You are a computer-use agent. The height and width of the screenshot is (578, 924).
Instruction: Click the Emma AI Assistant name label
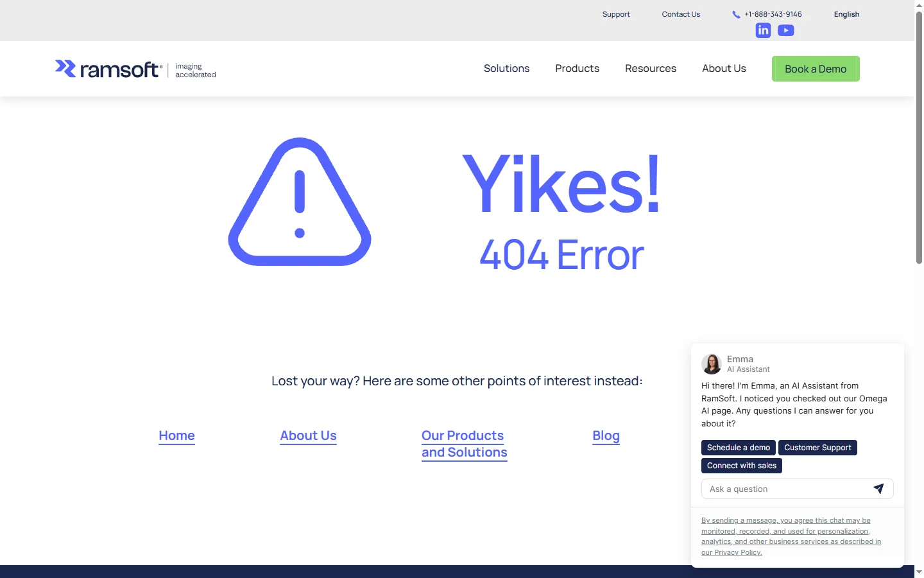[x=748, y=364]
